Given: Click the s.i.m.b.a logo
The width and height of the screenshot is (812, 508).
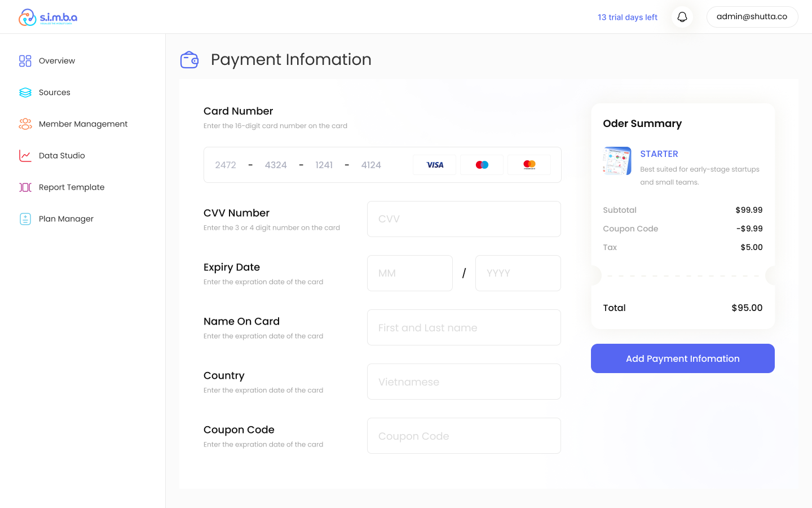Looking at the screenshot, I should point(48,17).
